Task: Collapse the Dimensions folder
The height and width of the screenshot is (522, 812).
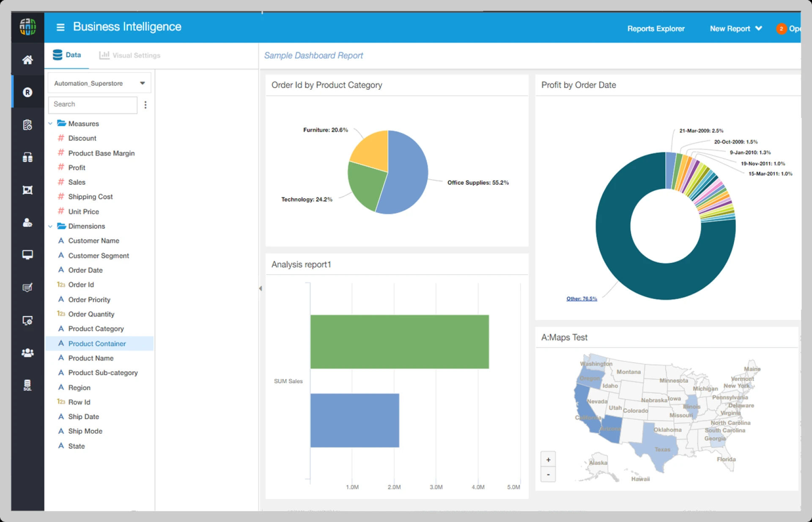Action: coord(50,226)
